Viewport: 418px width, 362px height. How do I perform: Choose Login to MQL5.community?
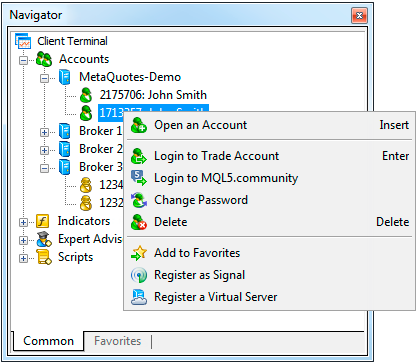click(x=269, y=178)
